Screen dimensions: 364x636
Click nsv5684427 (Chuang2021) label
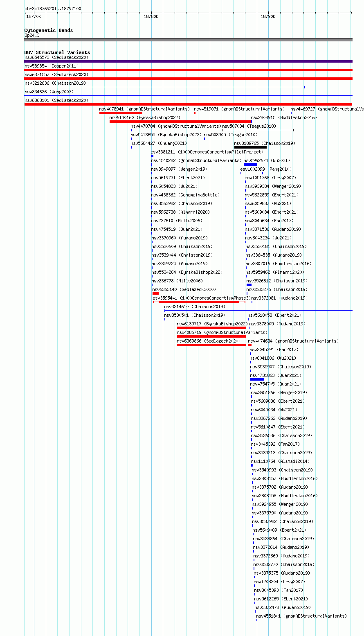tap(159, 143)
